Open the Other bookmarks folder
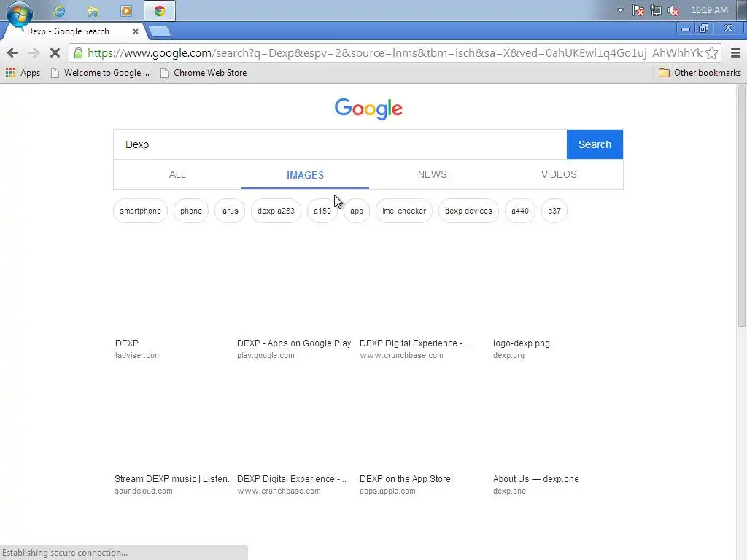Image resolution: width=747 pixels, height=560 pixels. point(700,73)
